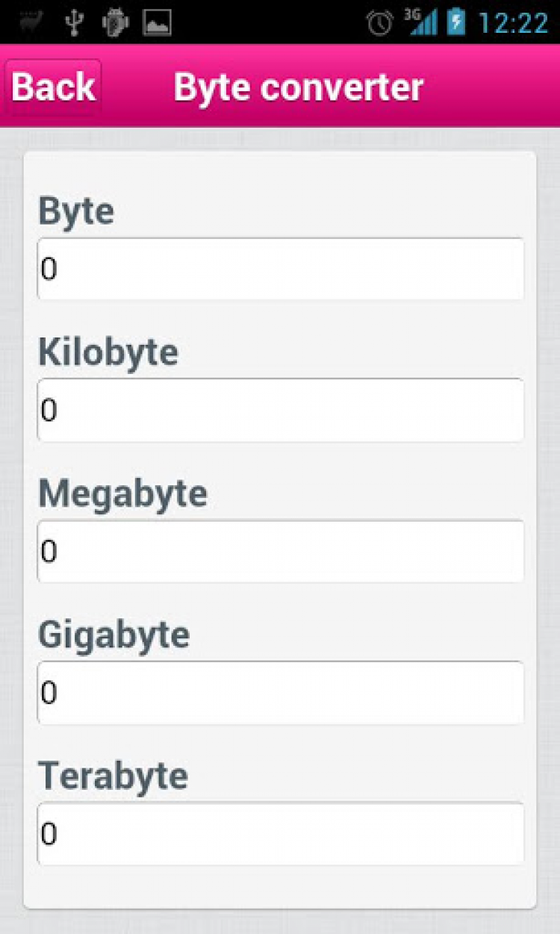Screen dimensions: 560x934
Task: Tap the picture notification icon
Action: point(157,23)
